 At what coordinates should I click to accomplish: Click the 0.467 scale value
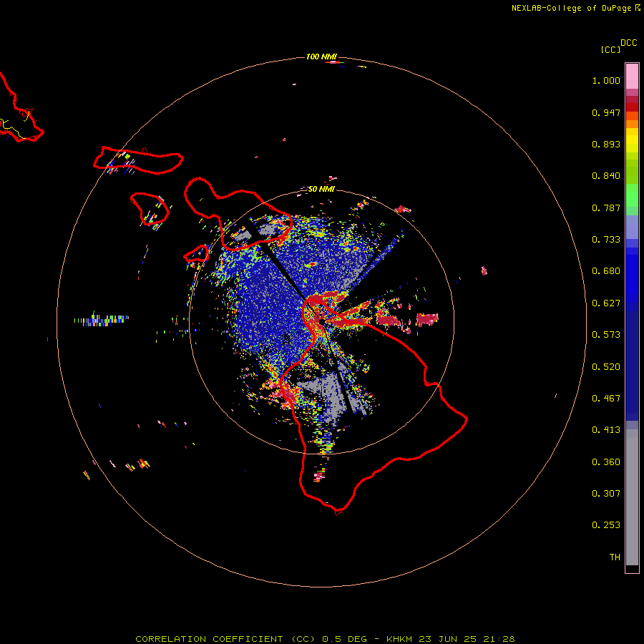(x=606, y=399)
